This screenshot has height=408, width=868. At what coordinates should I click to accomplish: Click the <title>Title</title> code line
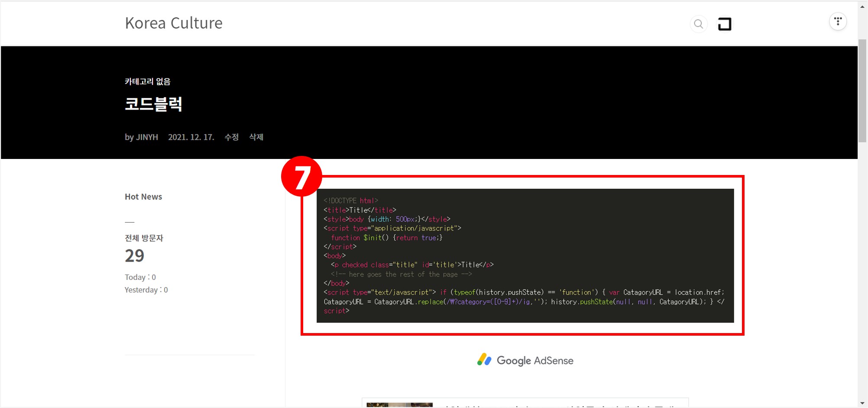[360, 210]
